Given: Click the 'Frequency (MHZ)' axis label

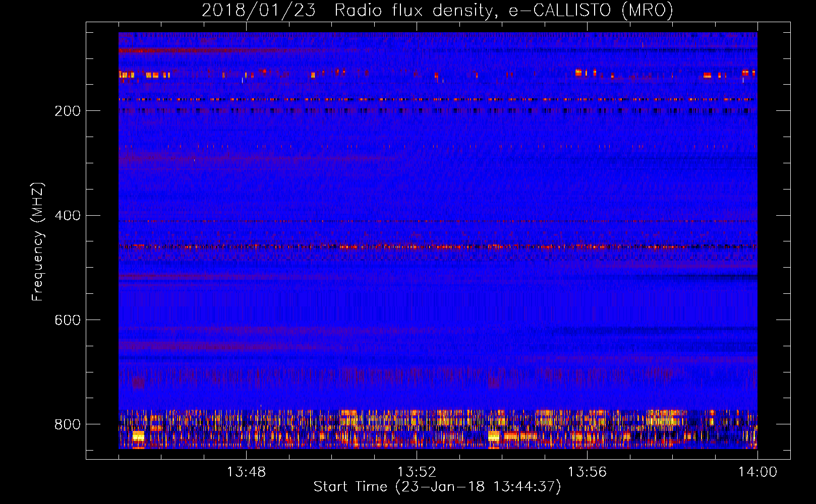Looking at the screenshot, I should click(38, 241).
